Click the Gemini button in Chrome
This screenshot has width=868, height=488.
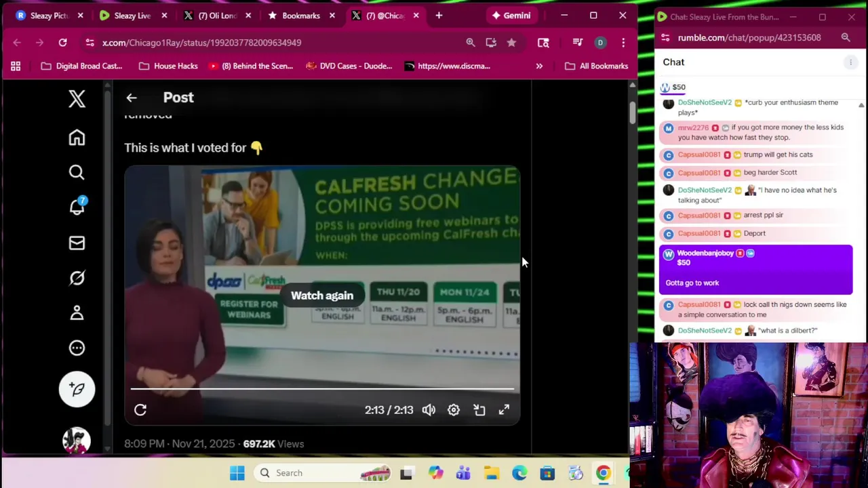click(x=511, y=15)
